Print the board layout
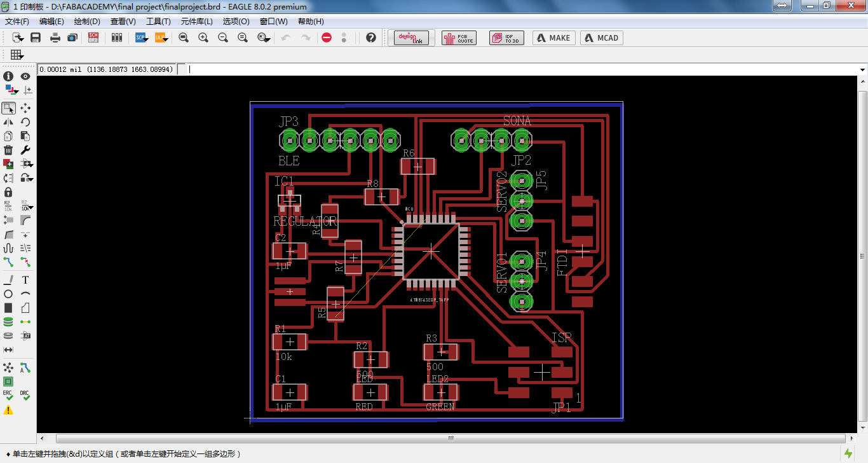The height and width of the screenshot is (463, 868). point(55,38)
